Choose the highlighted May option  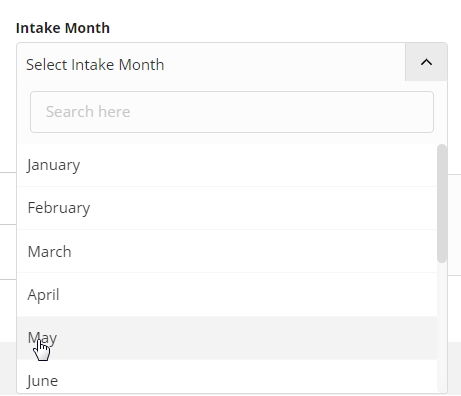[x=227, y=338]
